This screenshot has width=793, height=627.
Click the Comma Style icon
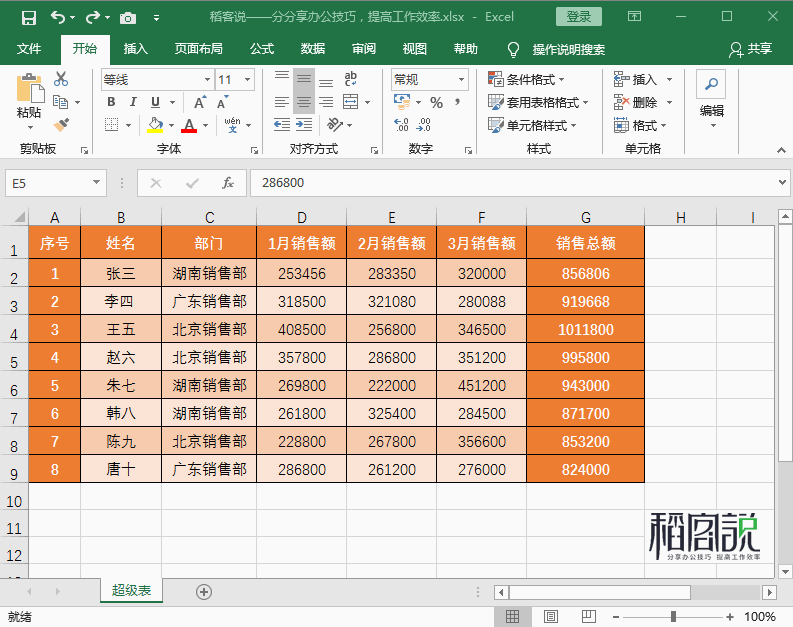pos(457,102)
